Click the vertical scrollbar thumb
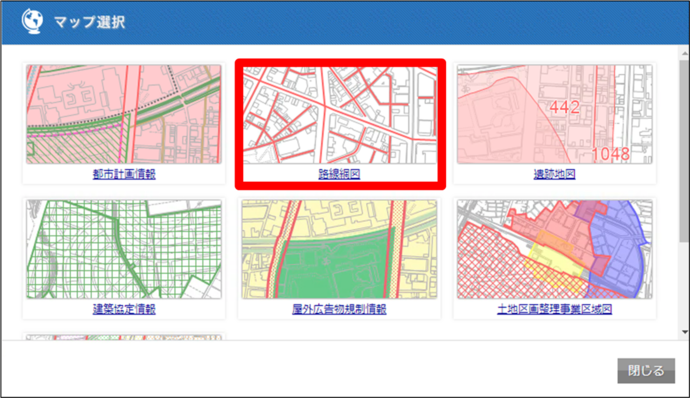 click(685, 150)
